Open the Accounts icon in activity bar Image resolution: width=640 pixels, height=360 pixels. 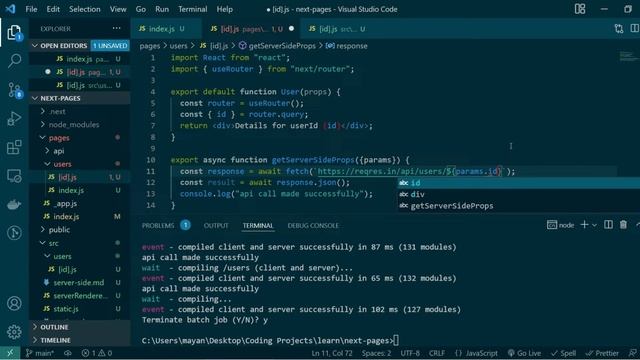pos(14,303)
